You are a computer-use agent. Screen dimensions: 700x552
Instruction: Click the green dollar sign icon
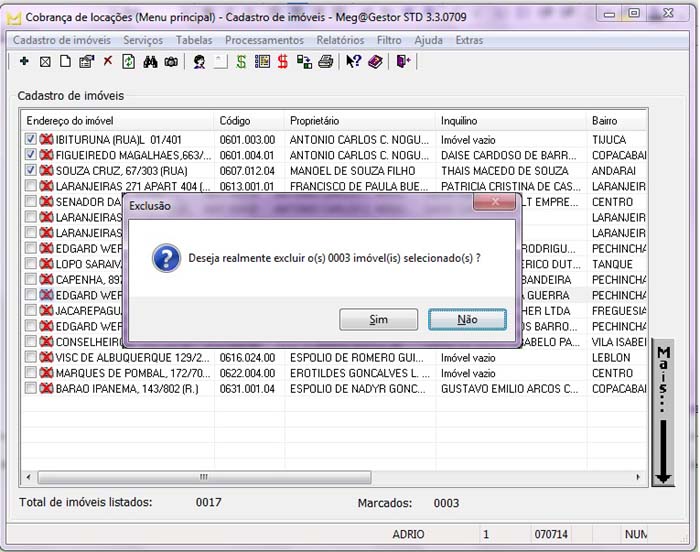(x=241, y=62)
